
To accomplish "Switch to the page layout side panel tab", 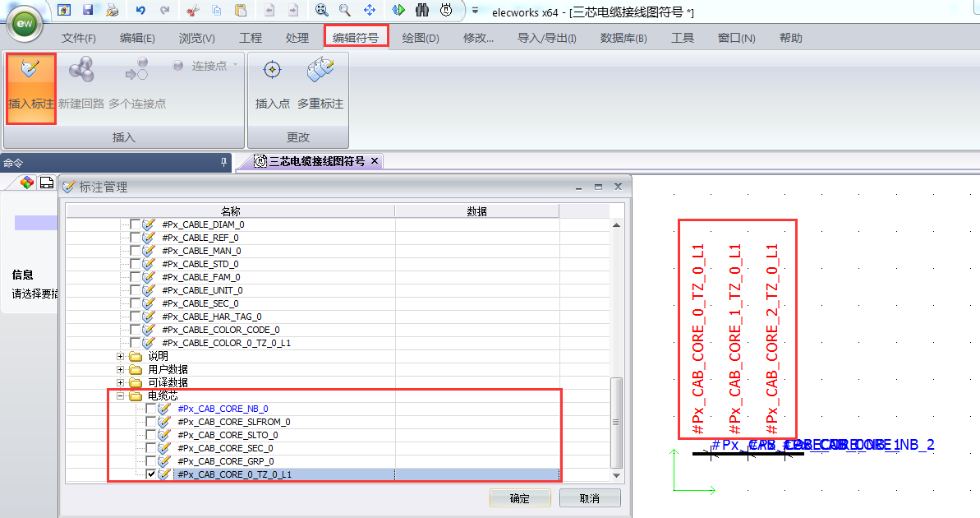I will [x=47, y=183].
